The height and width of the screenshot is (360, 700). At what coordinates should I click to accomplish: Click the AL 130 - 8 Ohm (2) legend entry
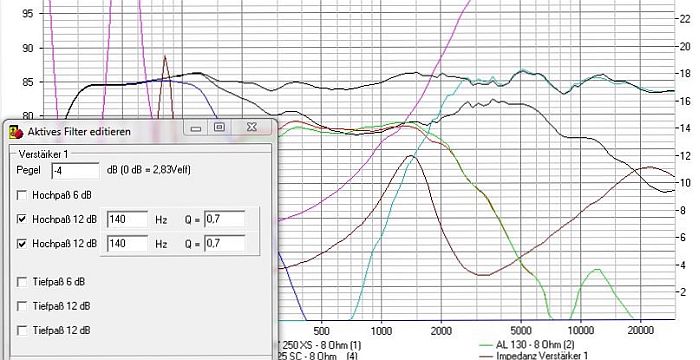[526, 345]
